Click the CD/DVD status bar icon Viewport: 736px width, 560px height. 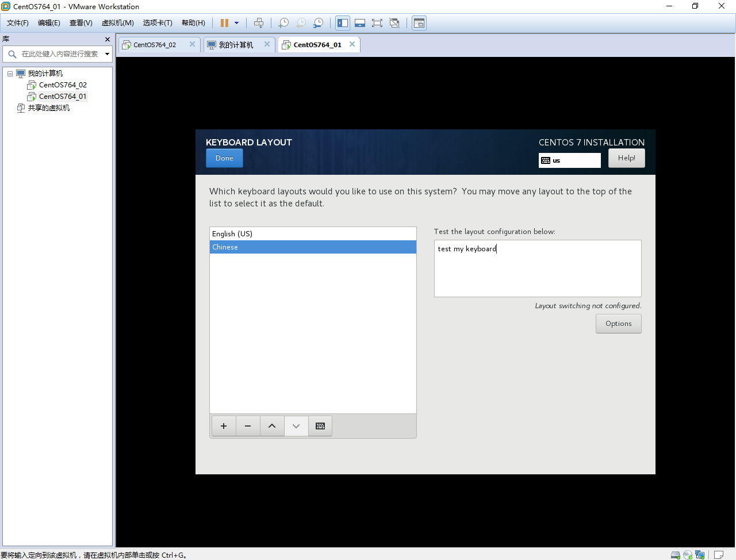tap(688, 555)
